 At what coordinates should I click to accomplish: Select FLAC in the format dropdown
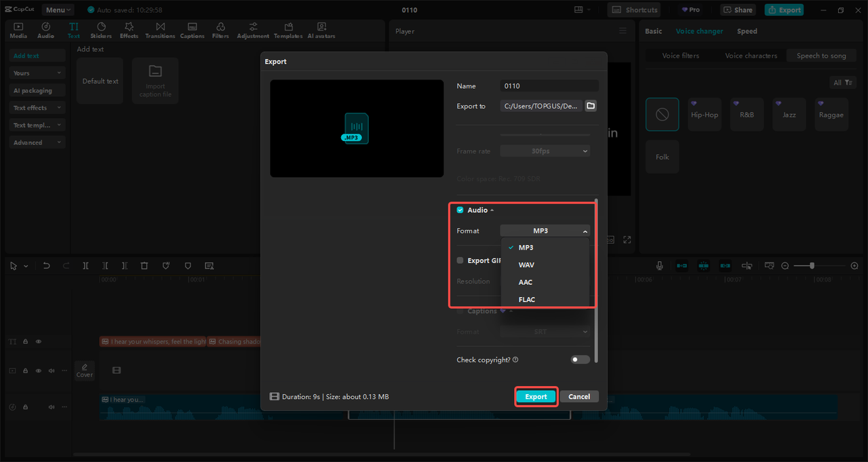pos(526,299)
